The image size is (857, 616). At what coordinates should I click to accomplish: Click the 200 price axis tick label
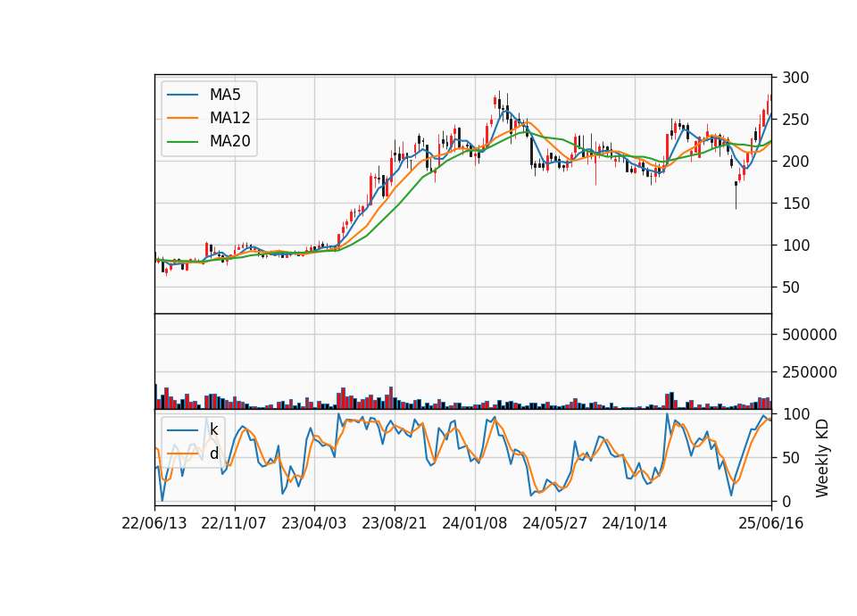click(795, 162)
